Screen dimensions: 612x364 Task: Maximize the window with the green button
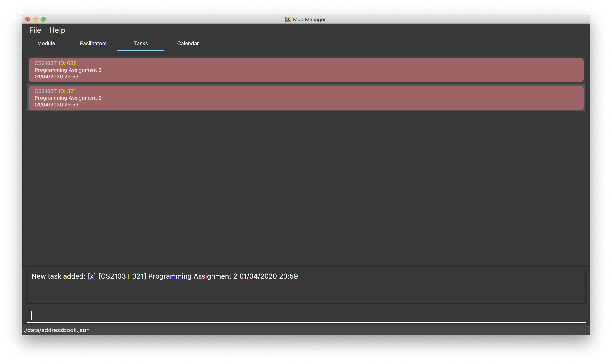point(43,19)
